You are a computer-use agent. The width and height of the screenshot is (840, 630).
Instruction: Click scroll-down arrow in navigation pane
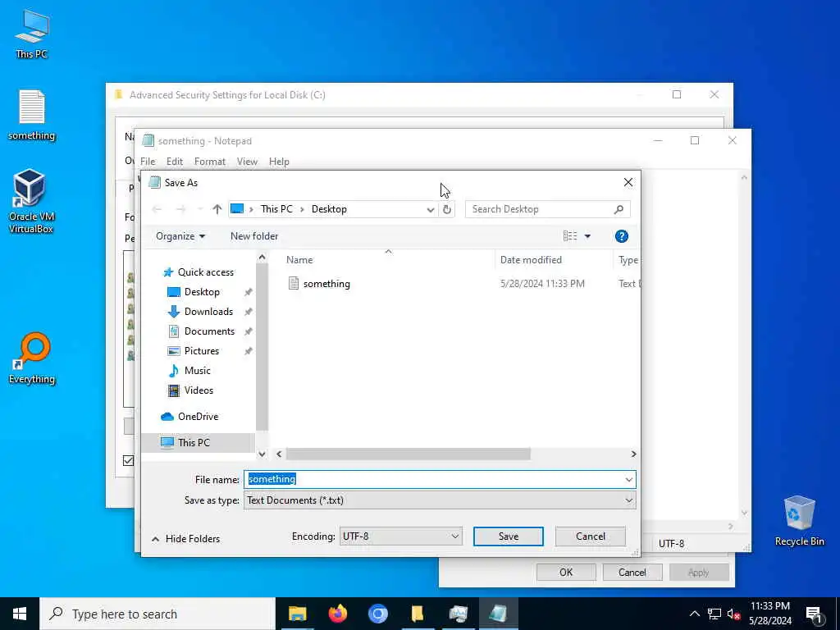coord(262,454)
